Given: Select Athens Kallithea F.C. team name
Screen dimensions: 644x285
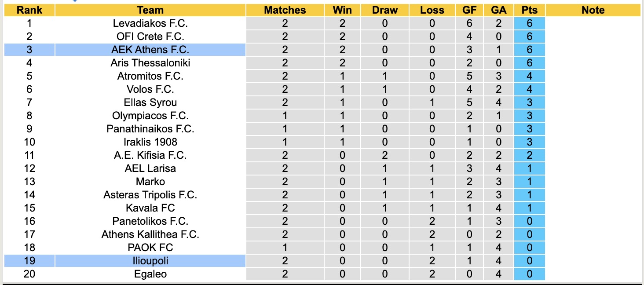Looking at the screenshot, I should (150, 234).
